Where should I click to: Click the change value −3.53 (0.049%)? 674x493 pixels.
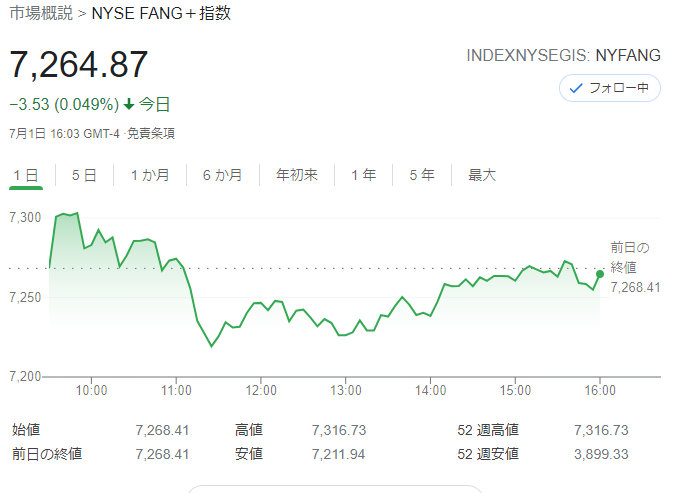click(x=64, y=104)
